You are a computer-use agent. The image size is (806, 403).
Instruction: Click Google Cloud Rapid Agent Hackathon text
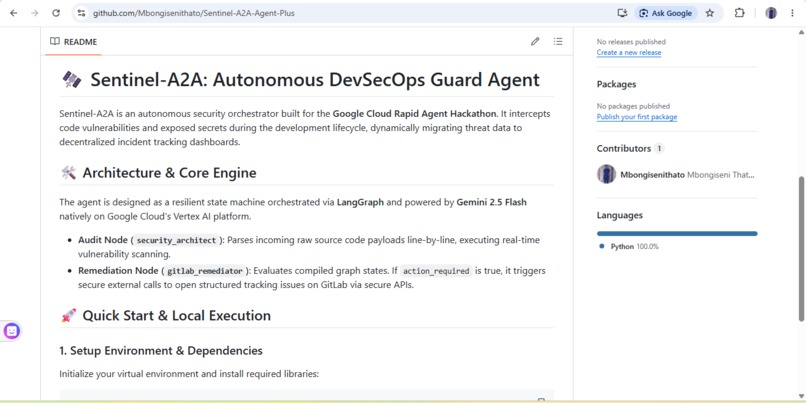point(415,114)
